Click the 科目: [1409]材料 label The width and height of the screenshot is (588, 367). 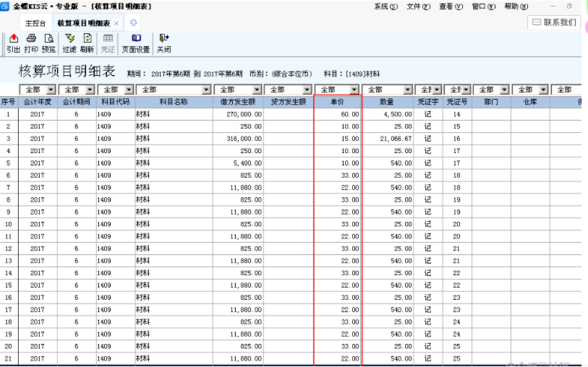point(351,74)
